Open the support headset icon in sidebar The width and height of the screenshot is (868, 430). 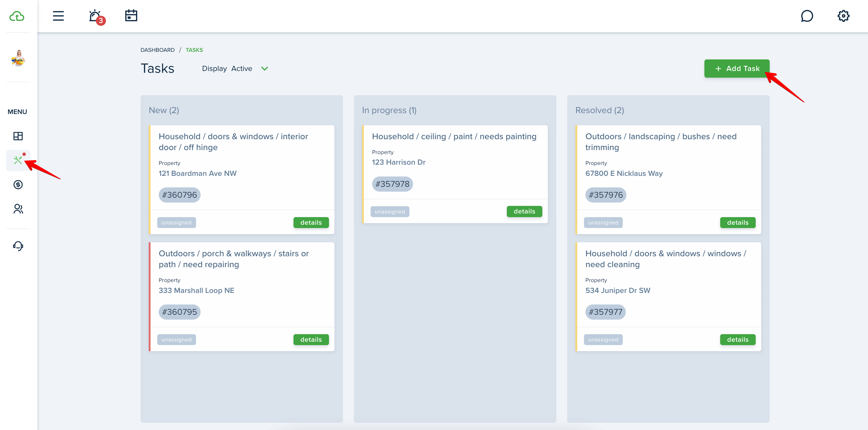[18, 246]
